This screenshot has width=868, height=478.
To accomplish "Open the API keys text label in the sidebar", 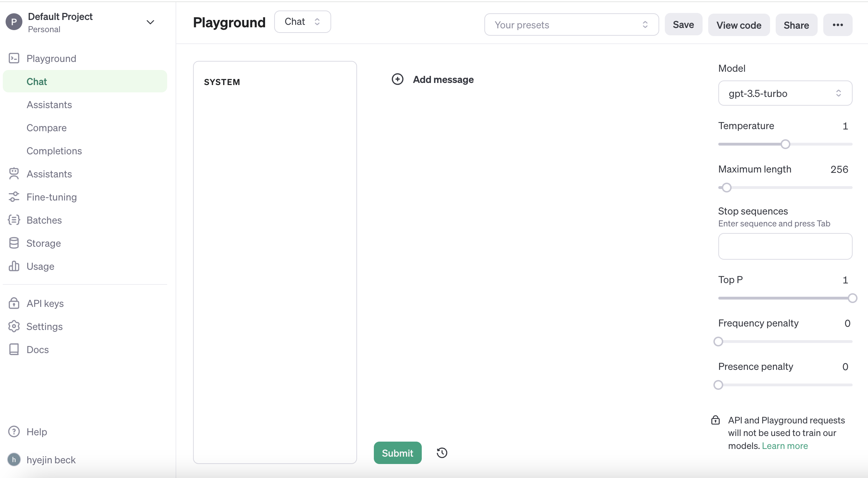I will (x=45, y=303).
